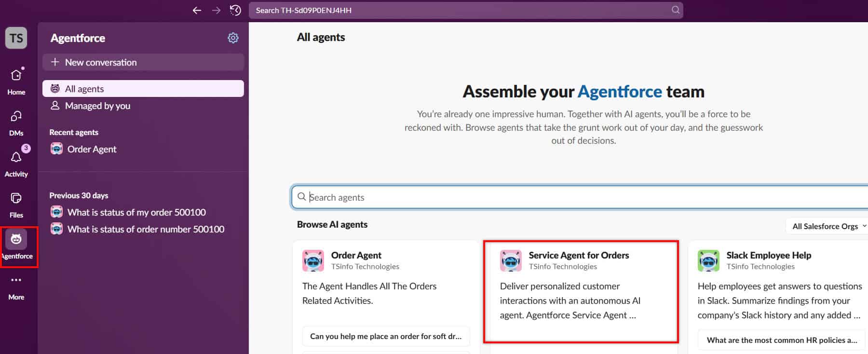Open the More ellipsis menu

pos(16,287)
